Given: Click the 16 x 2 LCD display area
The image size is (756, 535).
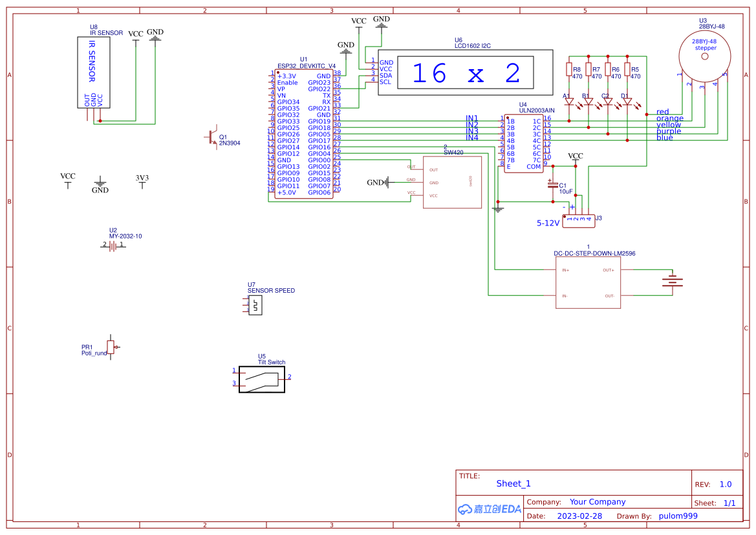Looking at the screenshot, I should pyautogui.click(x=464, y=73).
